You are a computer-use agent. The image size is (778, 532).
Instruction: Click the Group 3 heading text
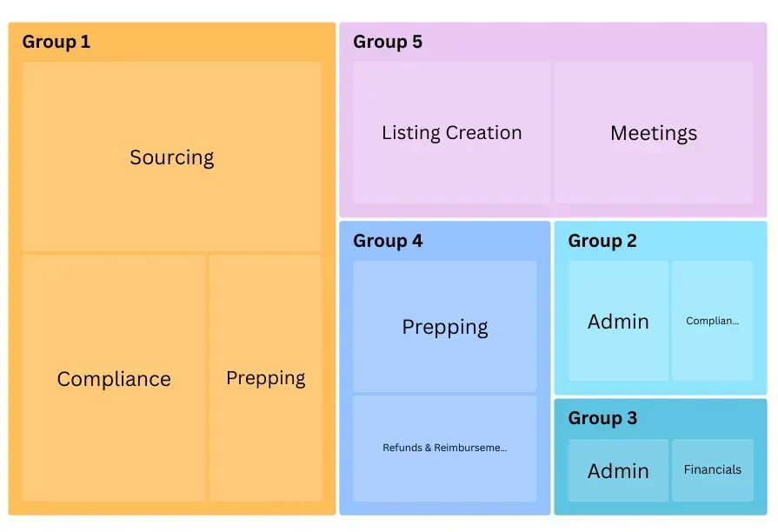coord(602,418)
